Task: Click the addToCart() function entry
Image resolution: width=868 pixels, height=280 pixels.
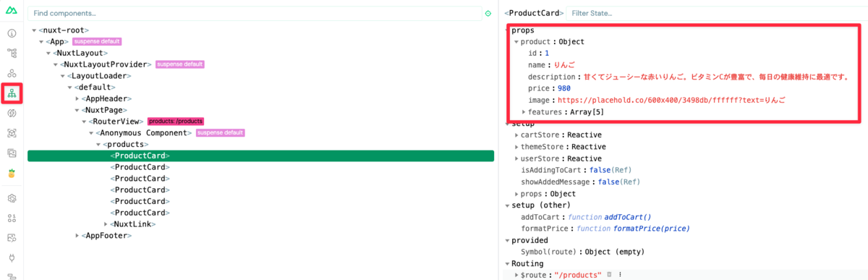Action: pos(587,217)
